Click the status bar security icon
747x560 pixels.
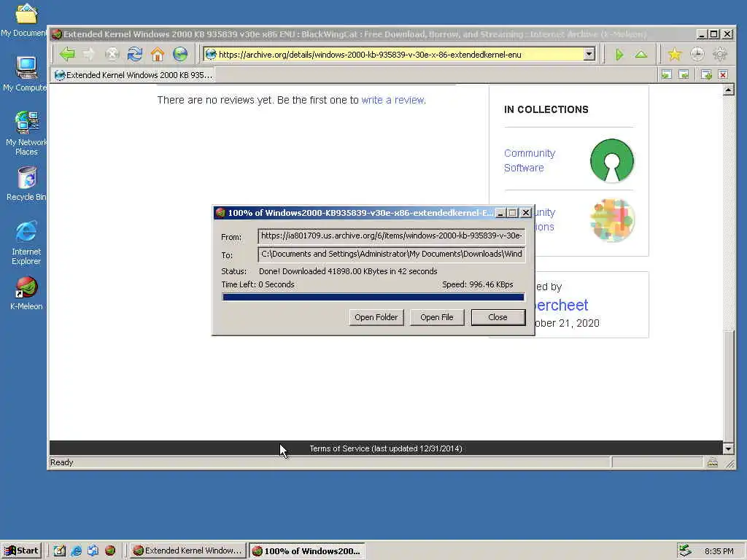(713, 462)
